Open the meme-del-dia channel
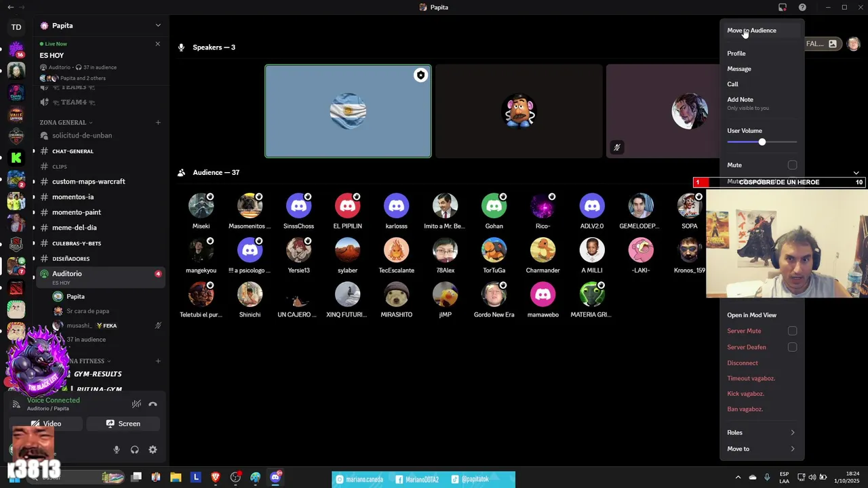Screen dimensions: 868x488 [100, 228]
